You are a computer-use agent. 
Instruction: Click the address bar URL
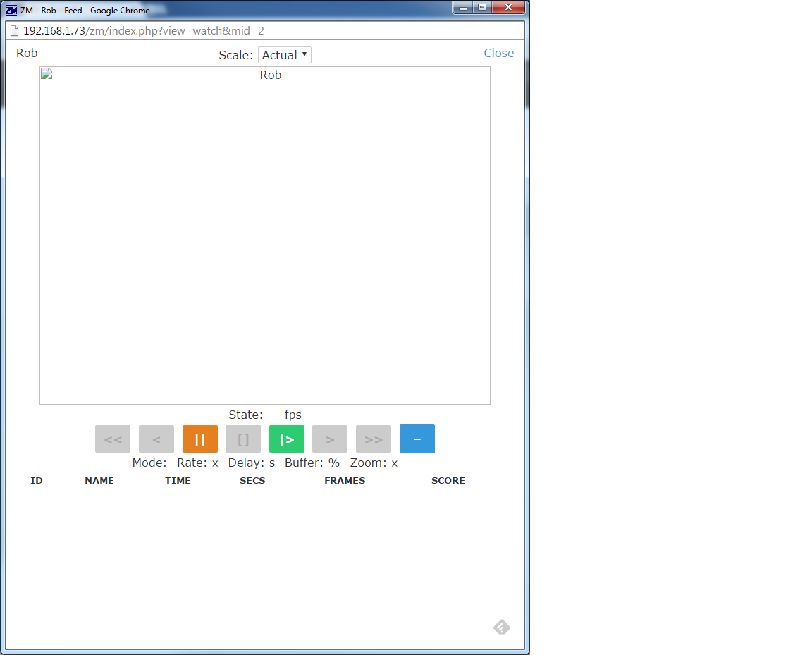(144, 30)
